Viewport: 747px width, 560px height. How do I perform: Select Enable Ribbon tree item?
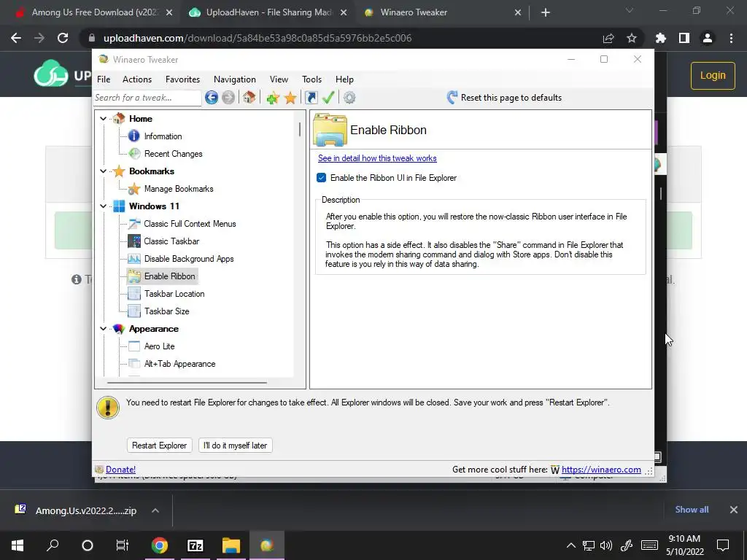(x=169, y=276)
